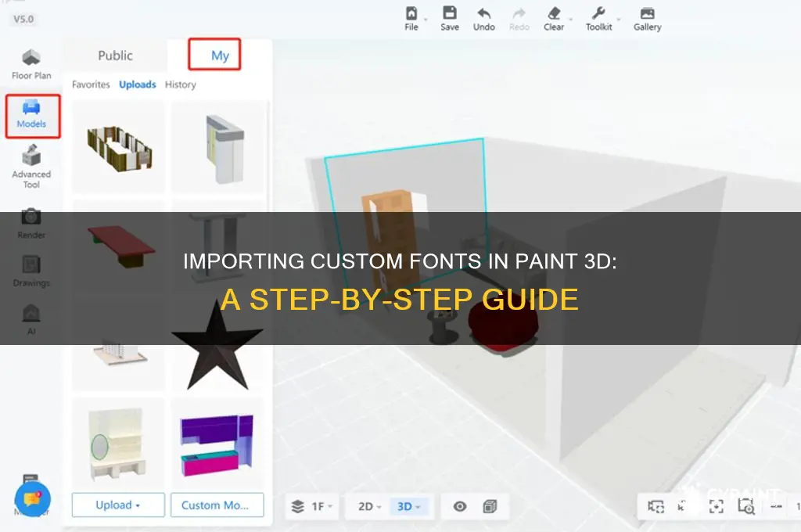801x532 pixels.
Task: Open the 3D view dropdown
Action: coord(408,506)
